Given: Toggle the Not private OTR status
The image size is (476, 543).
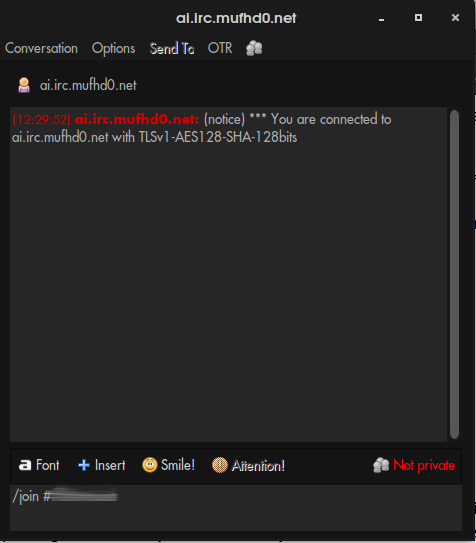Looking at the screenshot, I should [414, 465].
